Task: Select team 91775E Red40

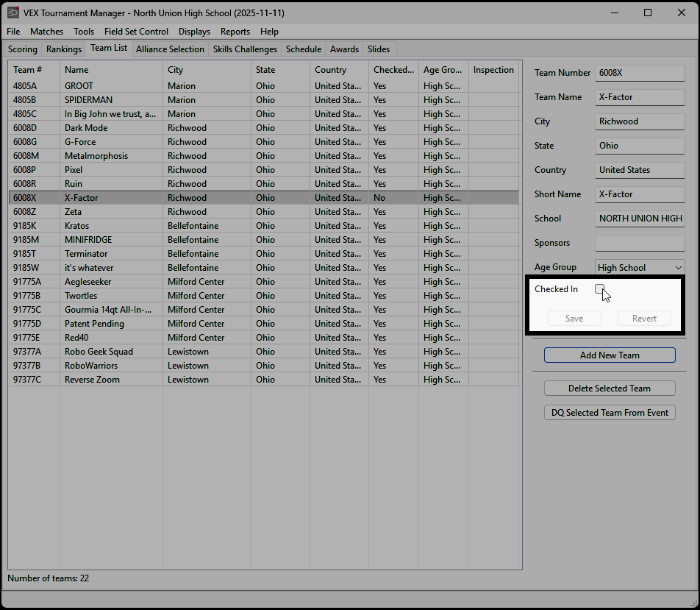Action: (x=264, y=338)
